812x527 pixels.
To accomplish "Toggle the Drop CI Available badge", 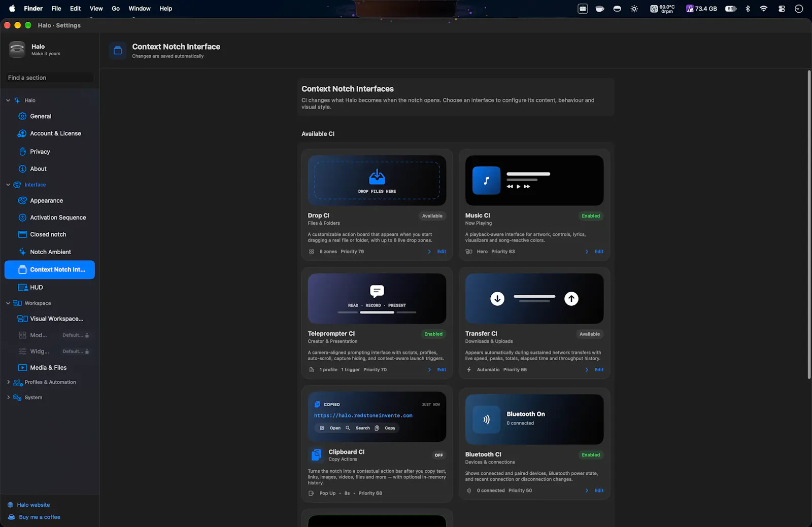I will (432, 216).
